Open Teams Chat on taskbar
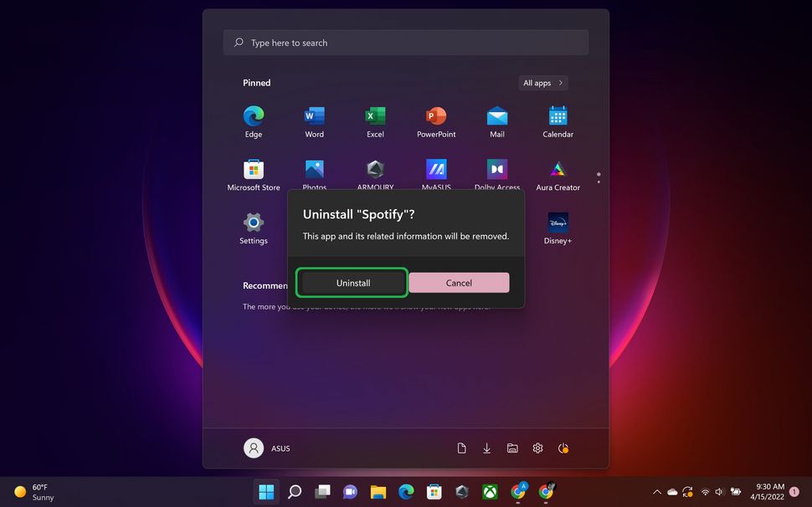The height and width of the screenshot is (507, 812). 351,491
